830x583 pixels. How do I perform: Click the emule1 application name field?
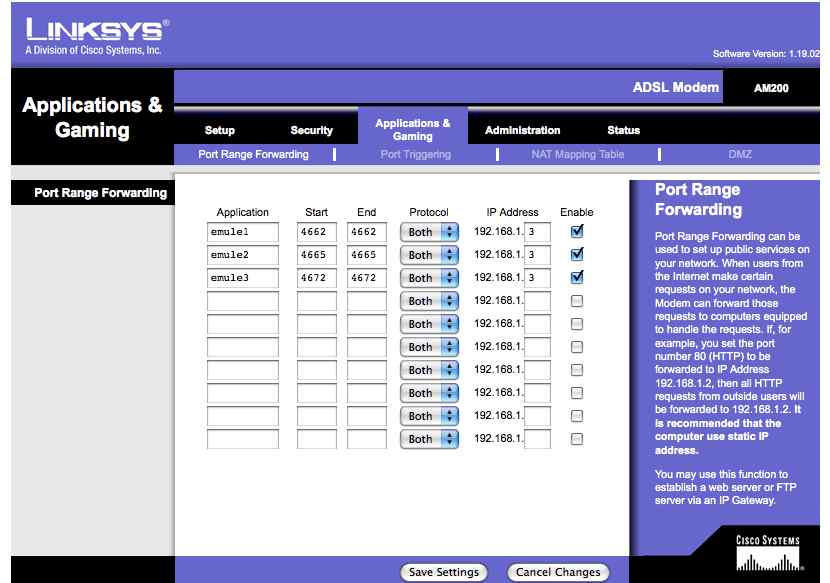coord(242,232)
